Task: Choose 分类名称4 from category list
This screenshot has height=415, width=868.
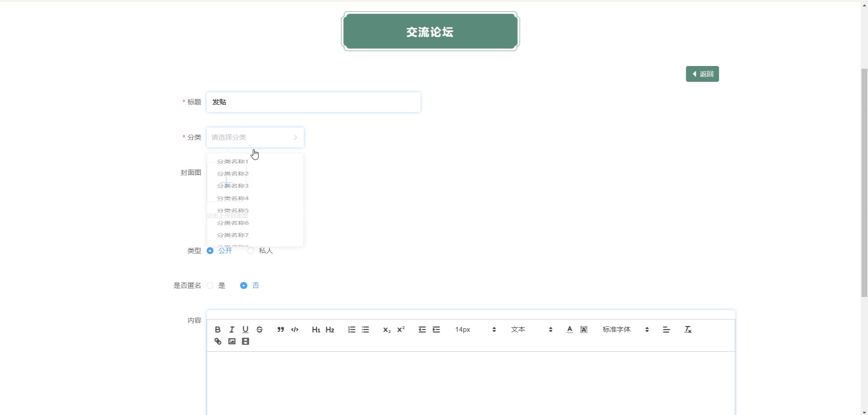Action: click(x=233, y=198)
